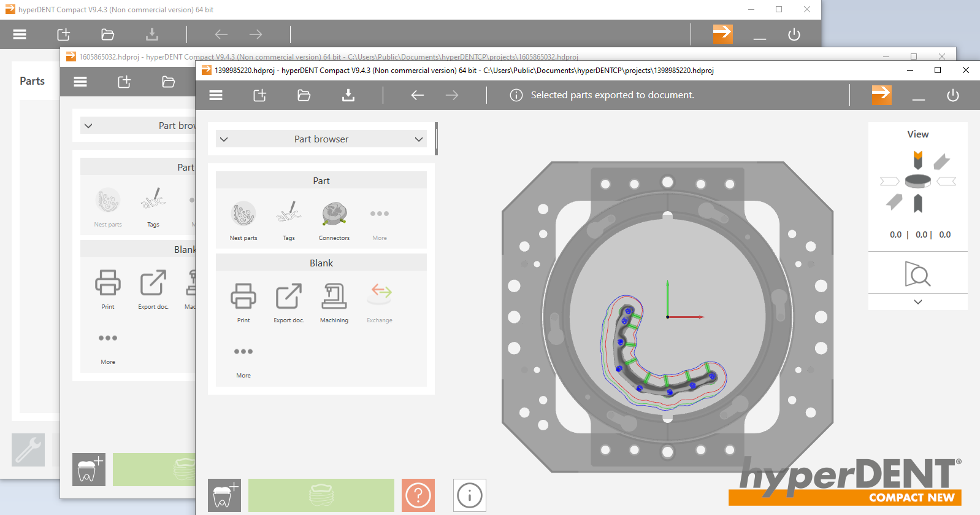The height and width of the screenshot is (515, 980).
Task: Click Print in middle 1605865032 window
Action: tap(108, 289)
